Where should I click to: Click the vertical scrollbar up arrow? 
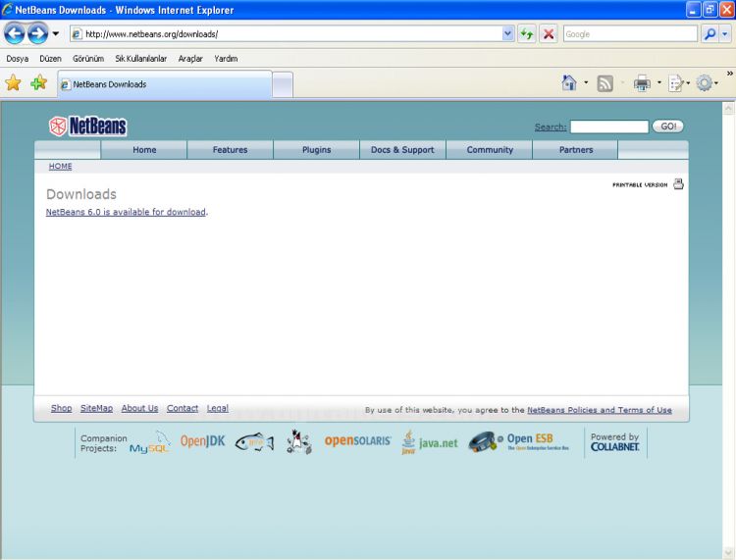[728, 109]
